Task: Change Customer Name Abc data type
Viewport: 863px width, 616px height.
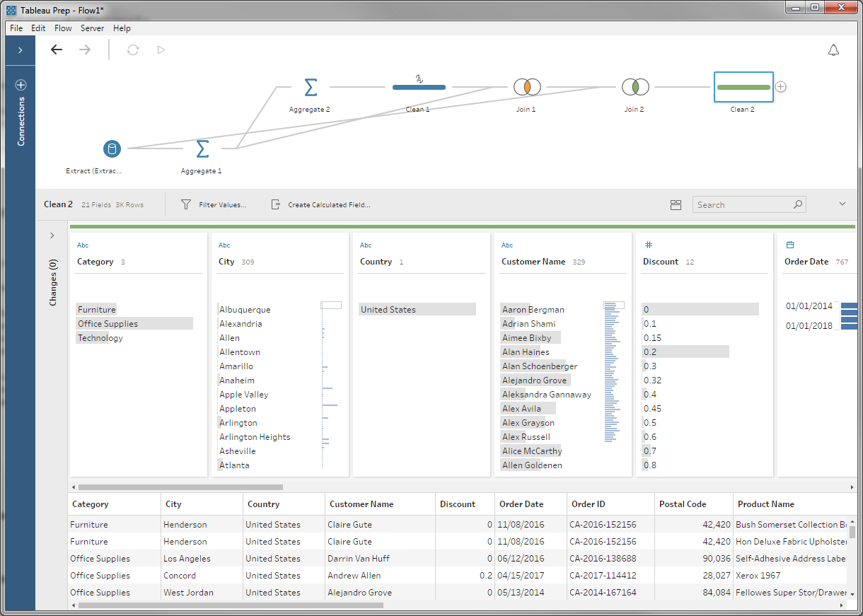Action: pos(507,245)
